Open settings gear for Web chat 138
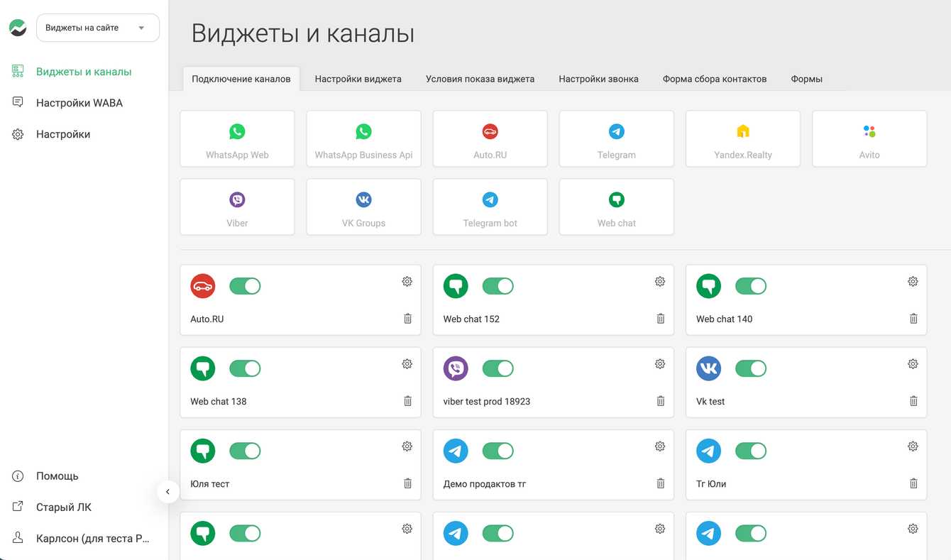Screen dimensions: 951x560 (407, 364)
